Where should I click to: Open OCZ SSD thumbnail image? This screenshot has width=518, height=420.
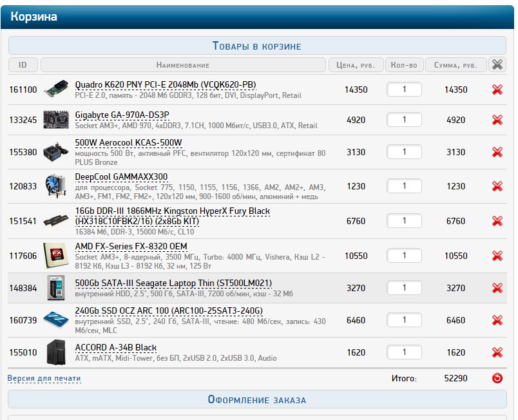click(x=56, y=320)
